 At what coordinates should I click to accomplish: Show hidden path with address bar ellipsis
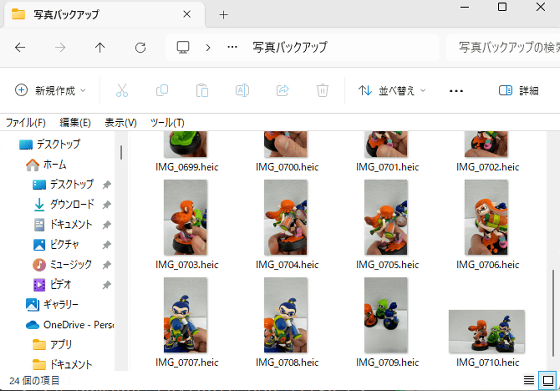pyautogui.click(x=232, y=47)
